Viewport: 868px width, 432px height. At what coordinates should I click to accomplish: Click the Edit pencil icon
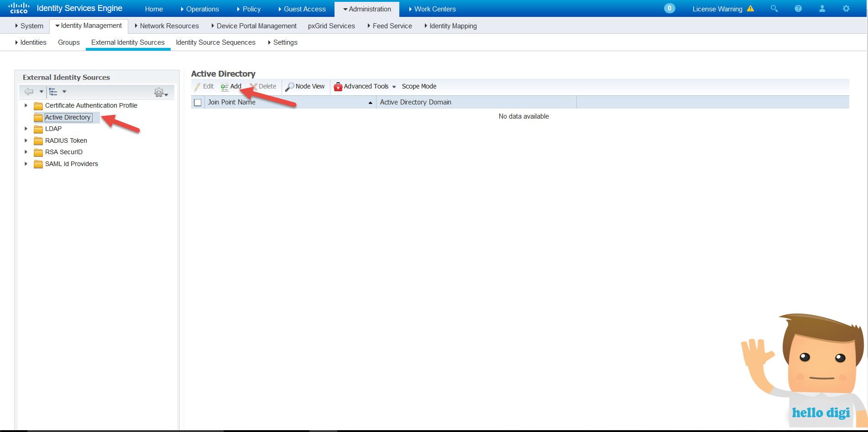tap(197, 87)
